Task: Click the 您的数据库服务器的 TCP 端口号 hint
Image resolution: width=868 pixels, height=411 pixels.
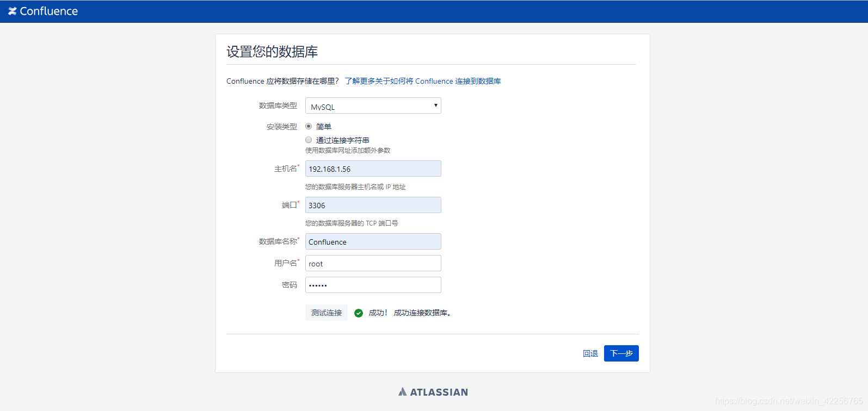Action: 352,223
